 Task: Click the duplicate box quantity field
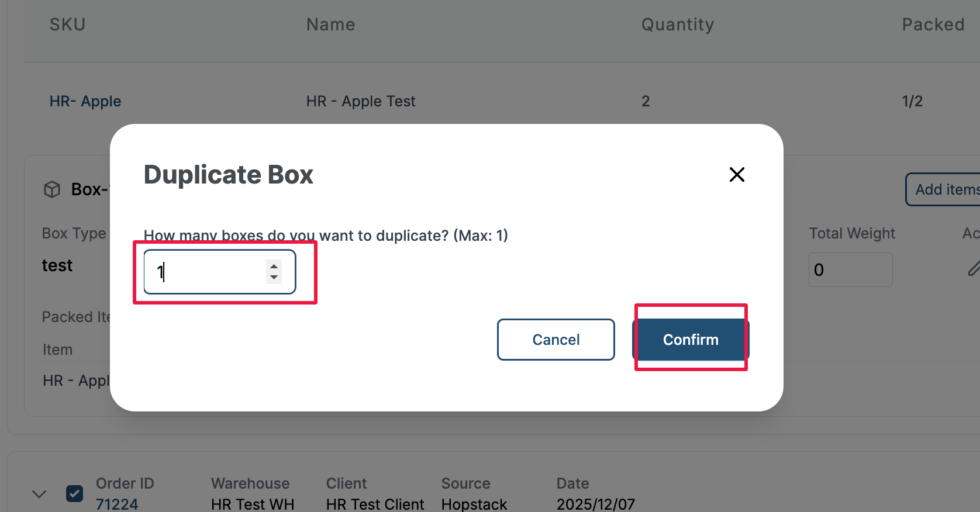[x=208, y=272]
